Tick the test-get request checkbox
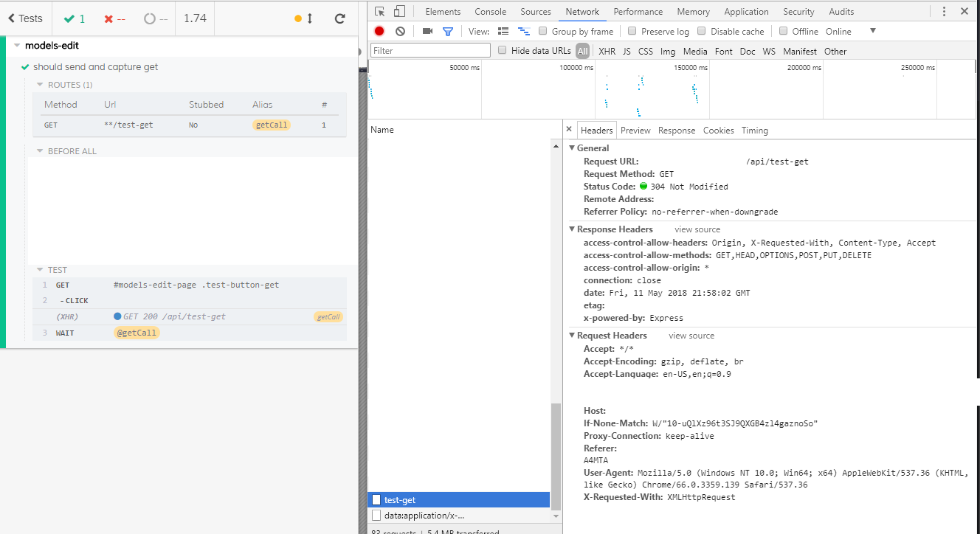980x534 pixels. point(376,499)
